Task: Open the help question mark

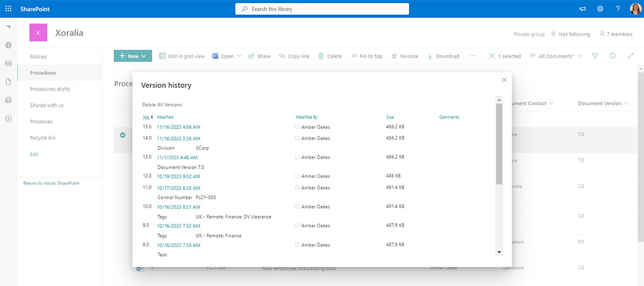Action: [x=617, y=9]
